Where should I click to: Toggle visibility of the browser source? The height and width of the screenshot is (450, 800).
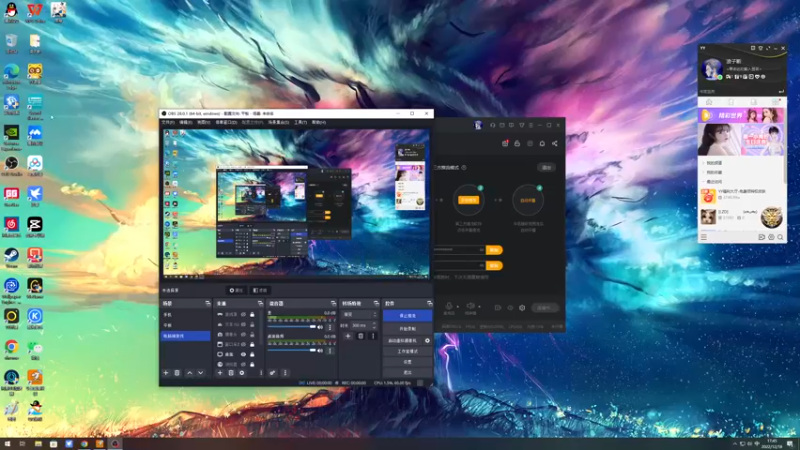tap(243, 364)
